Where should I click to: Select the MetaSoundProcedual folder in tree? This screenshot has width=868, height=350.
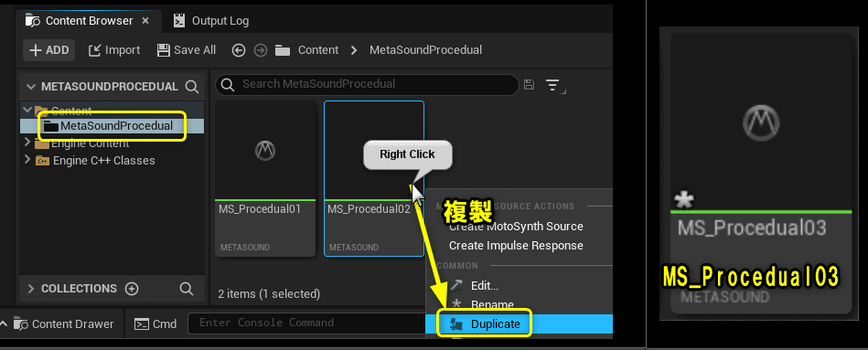click(112, 126)
